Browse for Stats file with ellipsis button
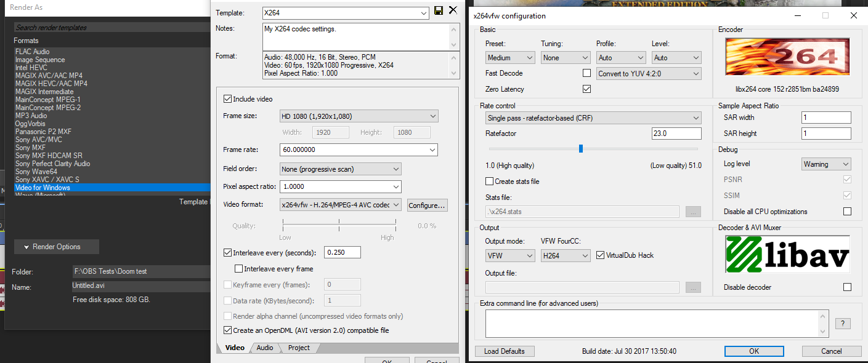 coord(693,212)
